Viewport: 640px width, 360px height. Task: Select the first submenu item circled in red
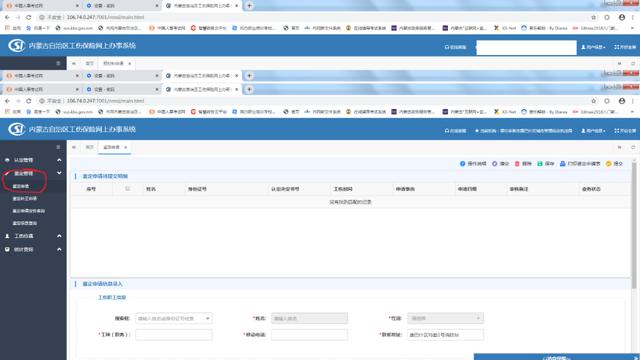click(x=21, y=186)
